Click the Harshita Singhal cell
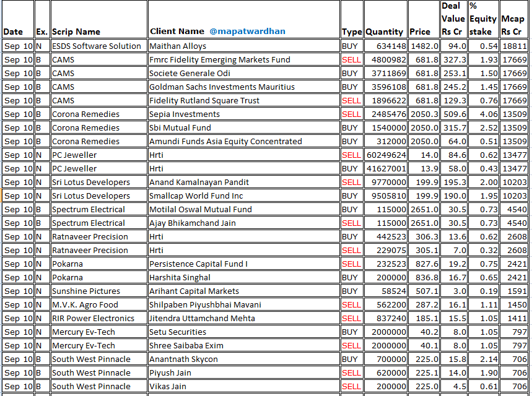The image size is (532, 396). click(244, 277)
